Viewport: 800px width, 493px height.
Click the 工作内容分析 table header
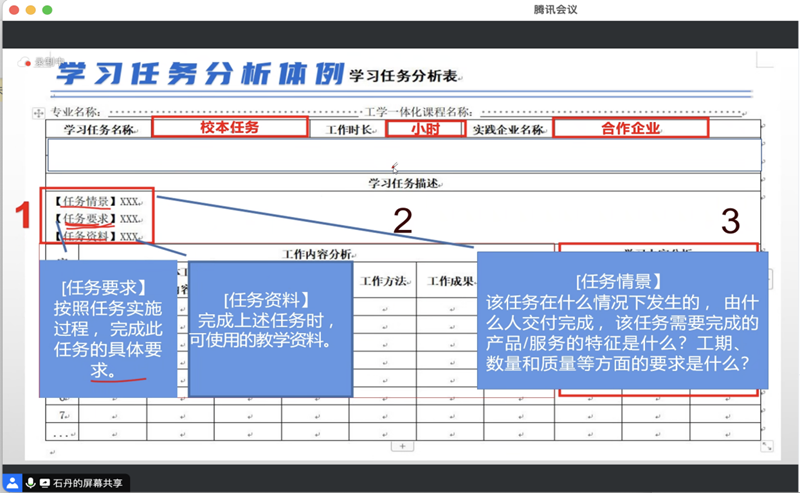[317, 254]
